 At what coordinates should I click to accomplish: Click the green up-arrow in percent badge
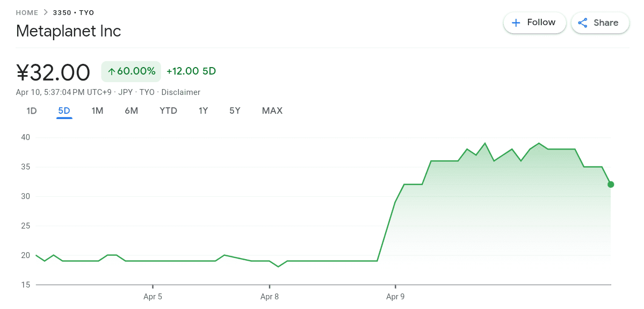point(112,71)
